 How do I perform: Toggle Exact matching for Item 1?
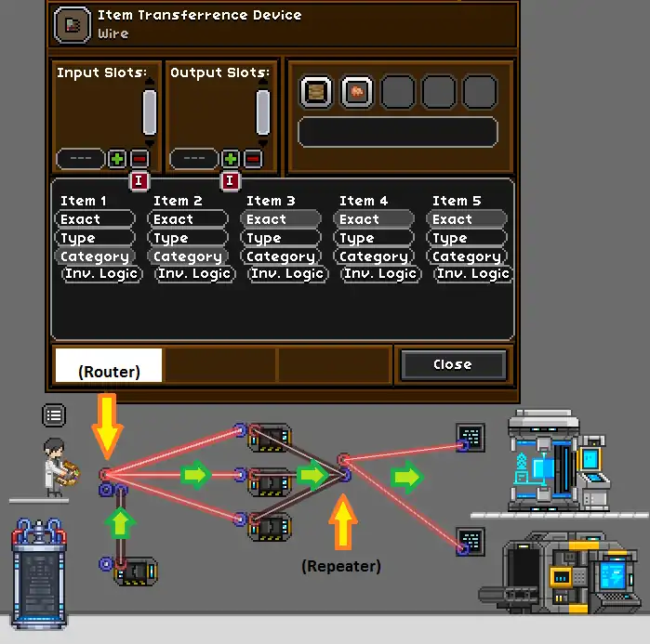pos(94,219)
